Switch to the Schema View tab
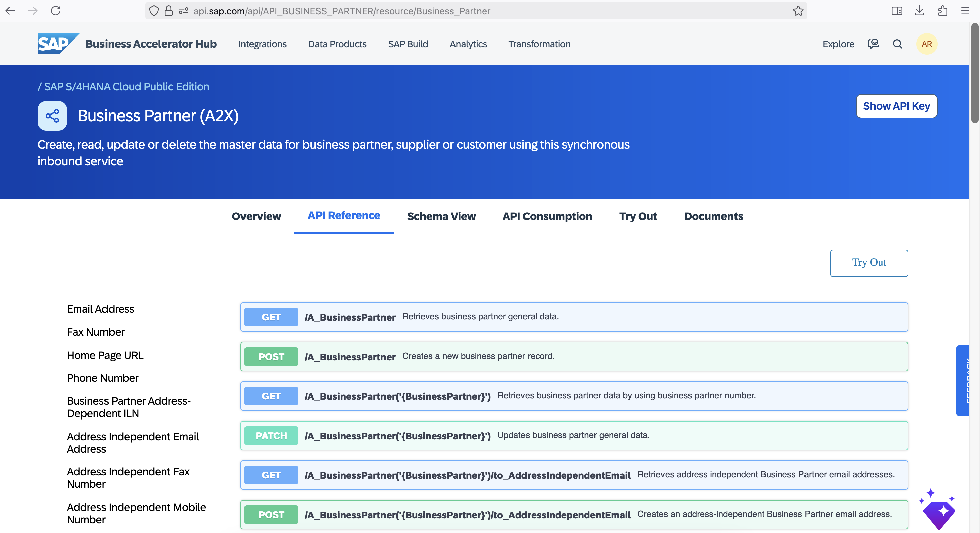980x533 pixels. click(441, 216)
